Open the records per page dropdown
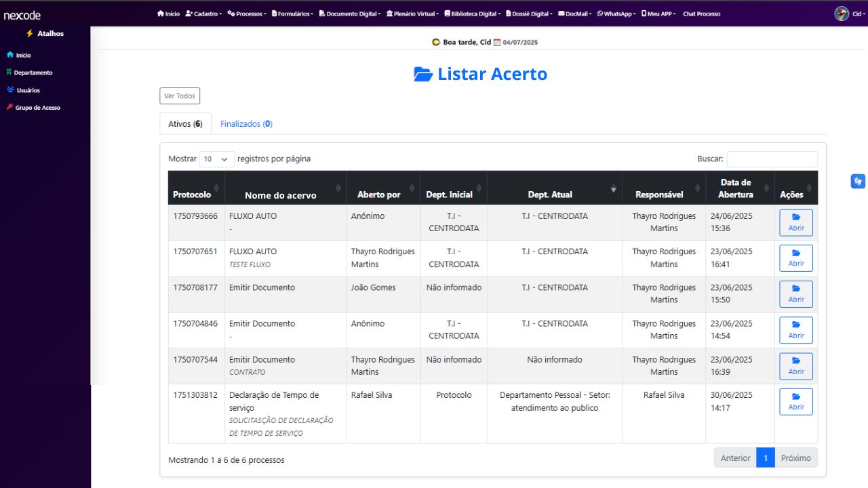This screenshot has height=488, width=868. click(216, 159)
